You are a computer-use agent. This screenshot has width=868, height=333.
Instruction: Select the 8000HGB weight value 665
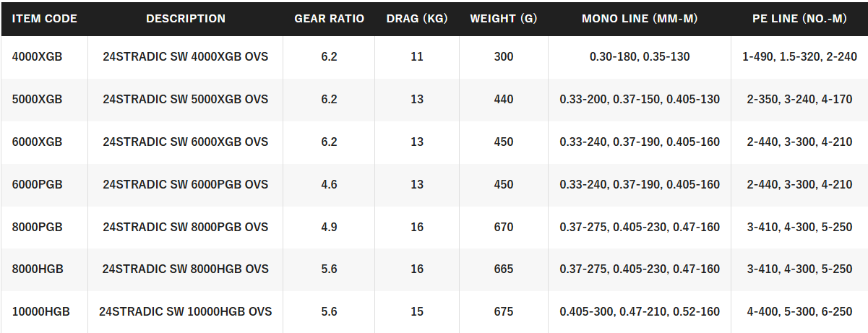click(x=504, y=269)
